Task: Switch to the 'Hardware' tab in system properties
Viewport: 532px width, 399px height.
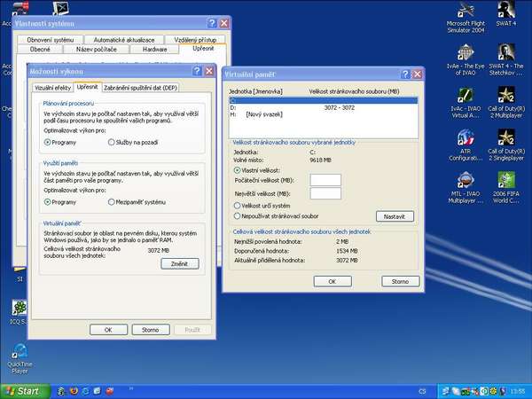Action: click(x=154, y=50)
